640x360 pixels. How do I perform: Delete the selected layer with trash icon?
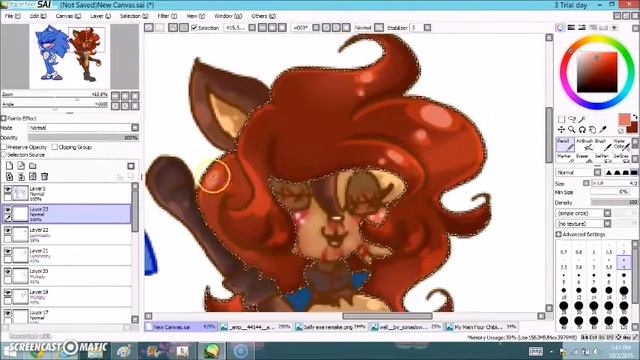44,176
